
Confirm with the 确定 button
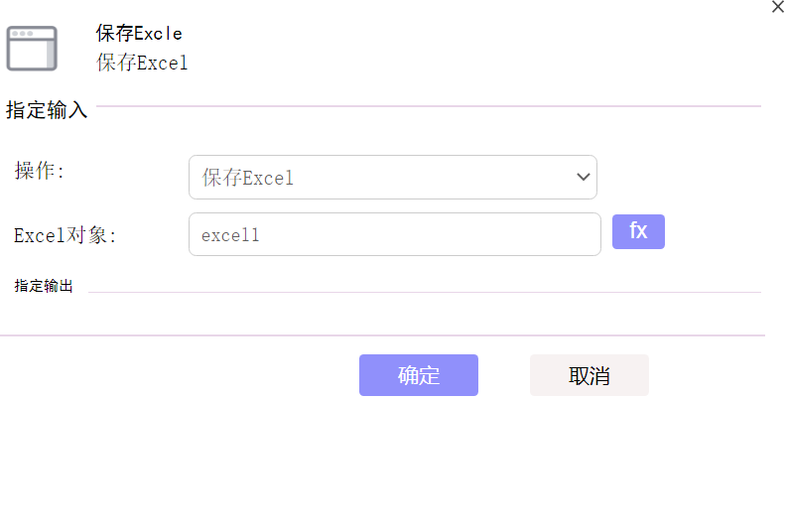point(419,375)
